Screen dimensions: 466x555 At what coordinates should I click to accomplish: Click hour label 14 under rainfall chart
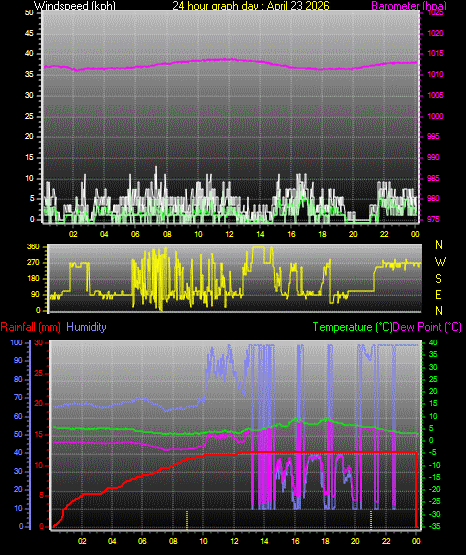tap(264, 541)
